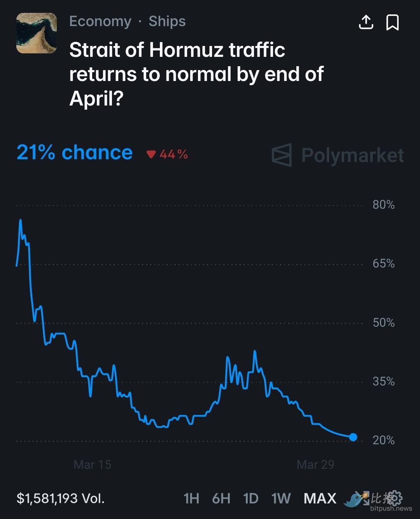Open the Ships tag link
This screenshot has height=519, width=420.
[167, 21]
